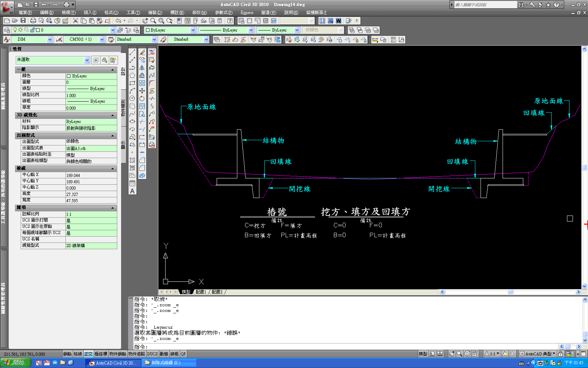The image size is (588, 368).
Task: Select the Move tool from modify toolbar
Action: (142, 90)
